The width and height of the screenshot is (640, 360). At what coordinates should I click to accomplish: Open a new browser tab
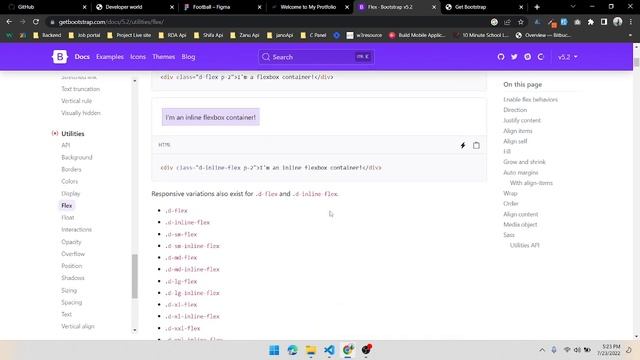pos(537,7)
